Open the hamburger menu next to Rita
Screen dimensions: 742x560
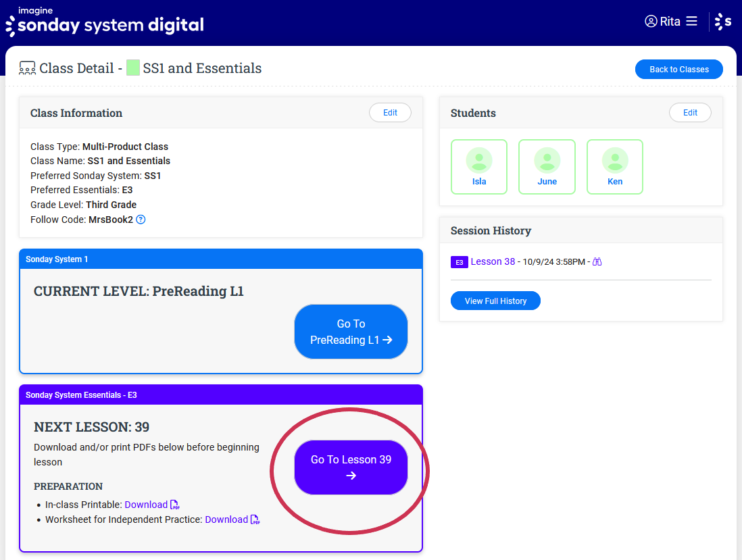pyautogui.click(x=691, y=22)
